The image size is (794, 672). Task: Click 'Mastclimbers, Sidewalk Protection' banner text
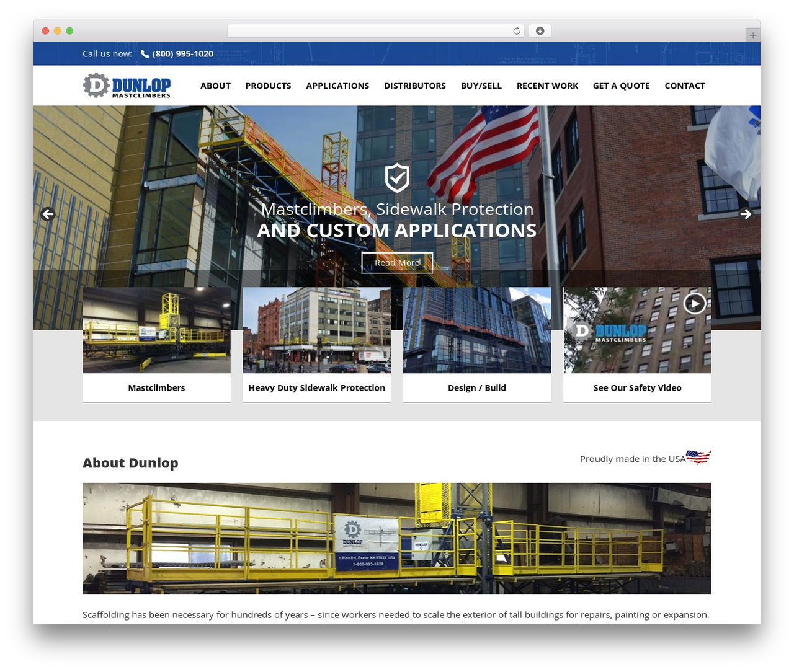pyautogui.click(x=397, y=210)
